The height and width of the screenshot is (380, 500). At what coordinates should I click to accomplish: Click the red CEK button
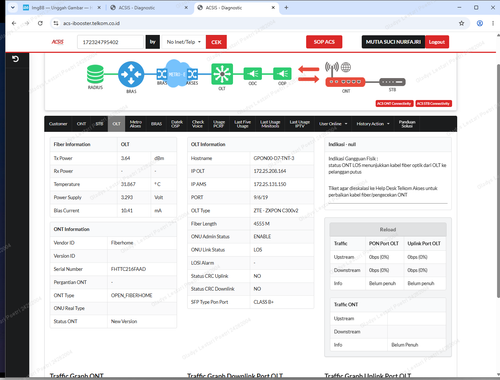(216, 42)
